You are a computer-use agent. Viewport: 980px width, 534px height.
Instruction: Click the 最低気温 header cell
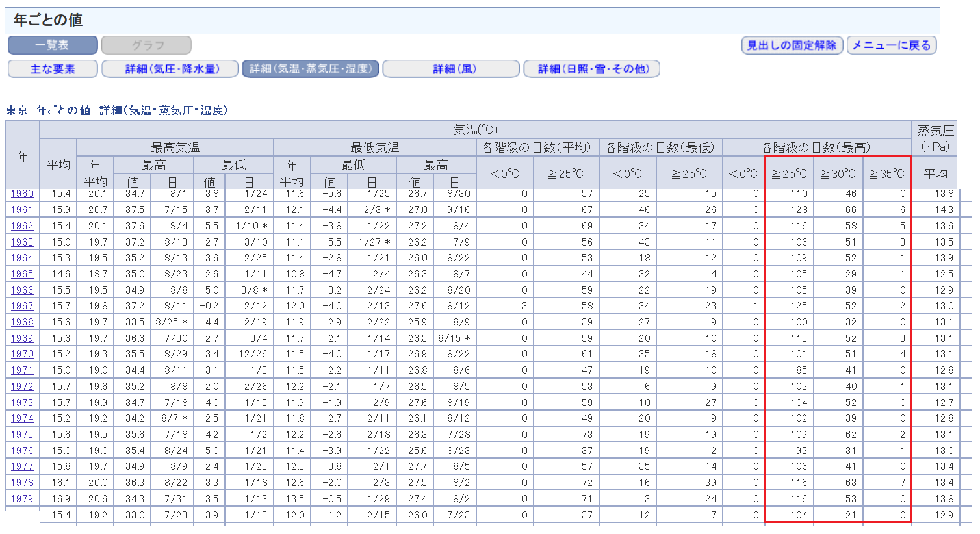coord(375,147)
